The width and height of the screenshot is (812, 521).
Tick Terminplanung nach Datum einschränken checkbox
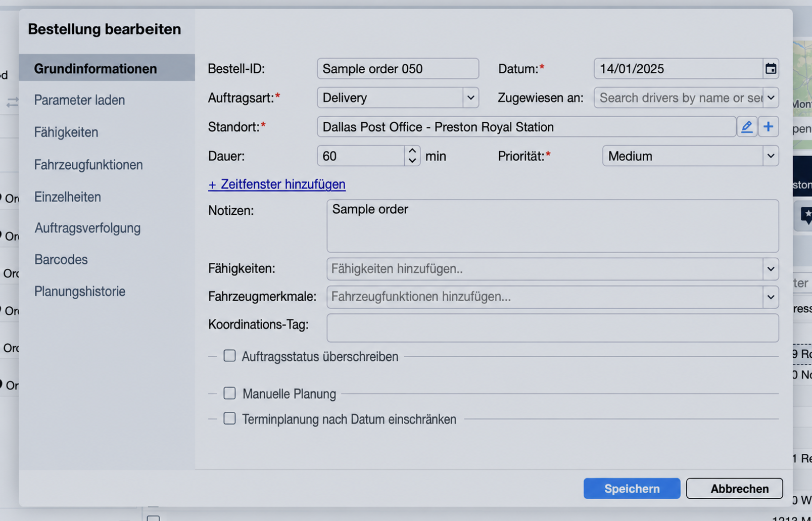pos(229,418)
